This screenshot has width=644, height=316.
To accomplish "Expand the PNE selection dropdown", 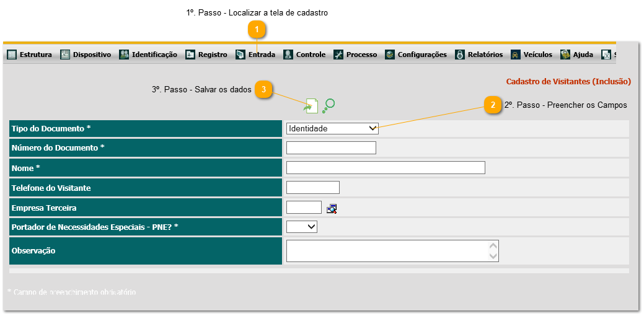I will pyautogui.click(x=302, y=227).
